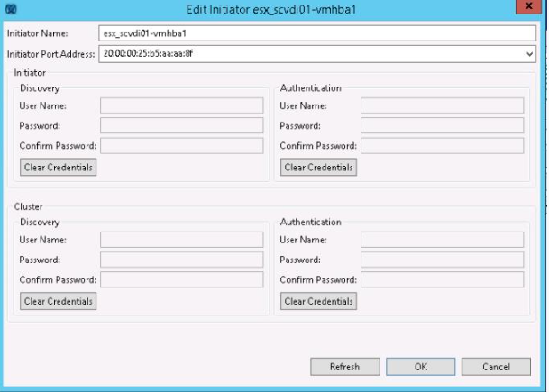Select the Cluster Discovery Confirm Password field
549x392 pixels.
[x=181, y=280]
